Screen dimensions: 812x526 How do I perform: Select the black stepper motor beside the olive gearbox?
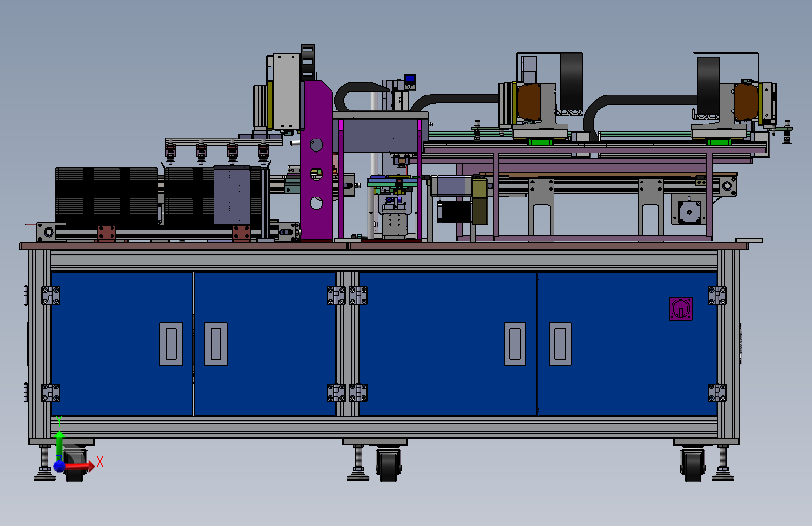click(454, 212)
